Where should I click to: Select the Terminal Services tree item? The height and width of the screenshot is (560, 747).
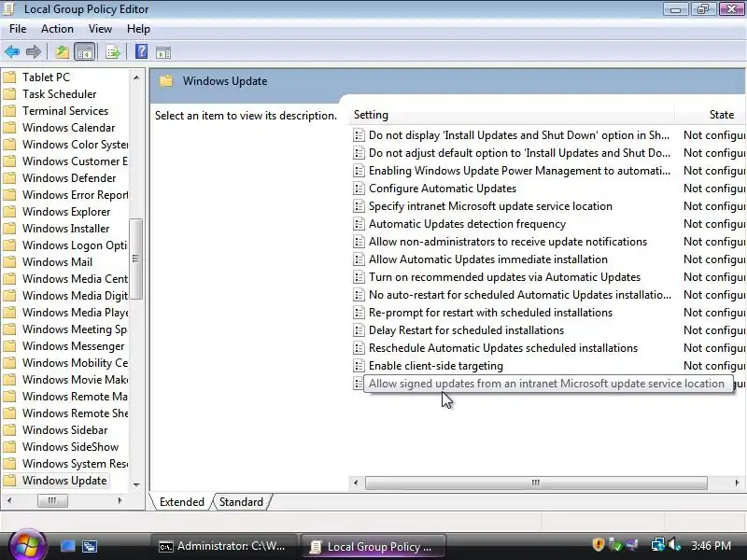point(65,111)
